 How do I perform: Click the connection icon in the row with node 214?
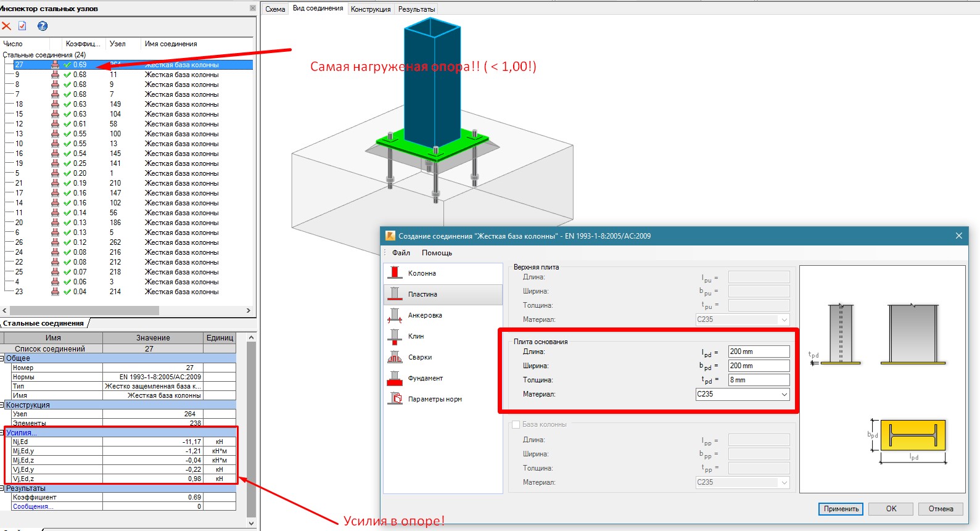click(x=56, y=292)
